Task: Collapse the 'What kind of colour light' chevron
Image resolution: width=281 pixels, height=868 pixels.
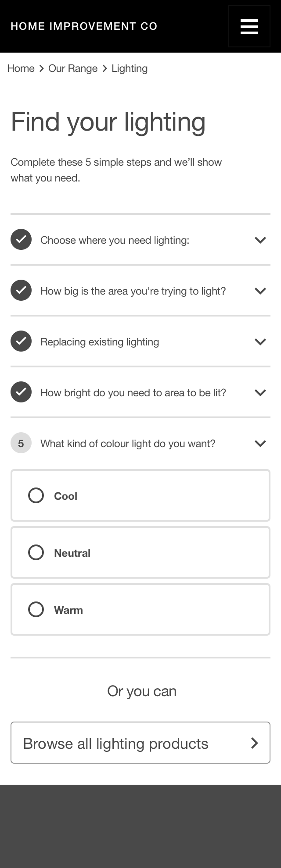Action: (x=260, y=443)
